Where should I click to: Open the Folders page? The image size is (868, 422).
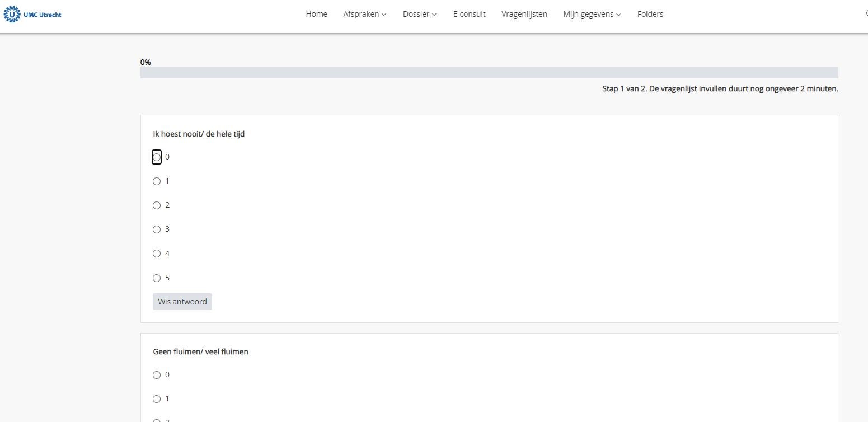[x=650, y=14]
